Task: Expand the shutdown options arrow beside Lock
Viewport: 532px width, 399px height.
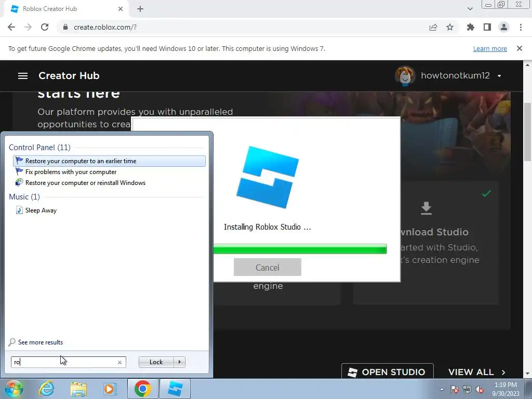Action: [179, 362]
